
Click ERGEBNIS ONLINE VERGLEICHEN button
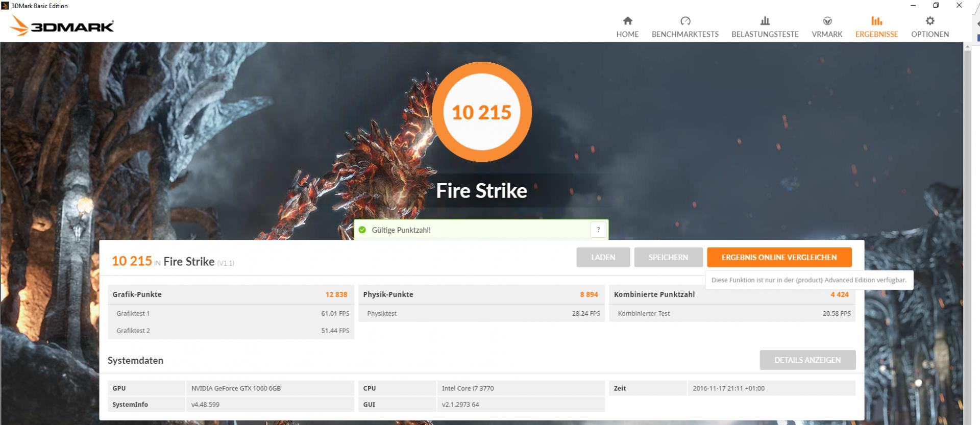(779, 258)
